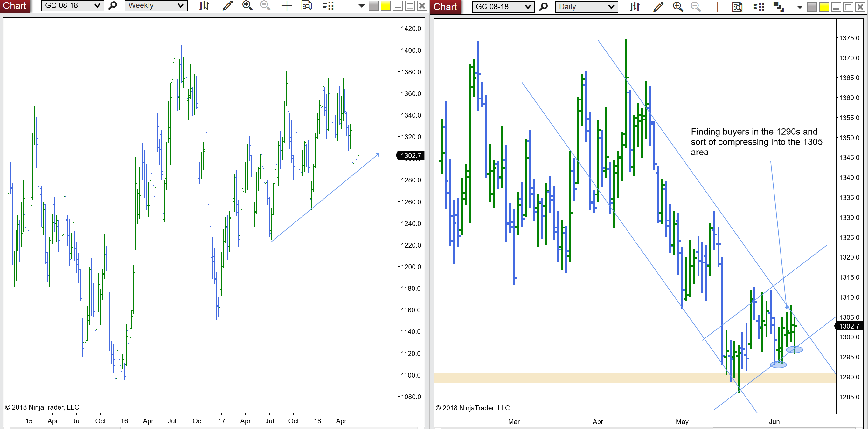Click the 'May' label on Daily time axis
The height and width of the screenshot is (429, 868).
coord(682,422)
